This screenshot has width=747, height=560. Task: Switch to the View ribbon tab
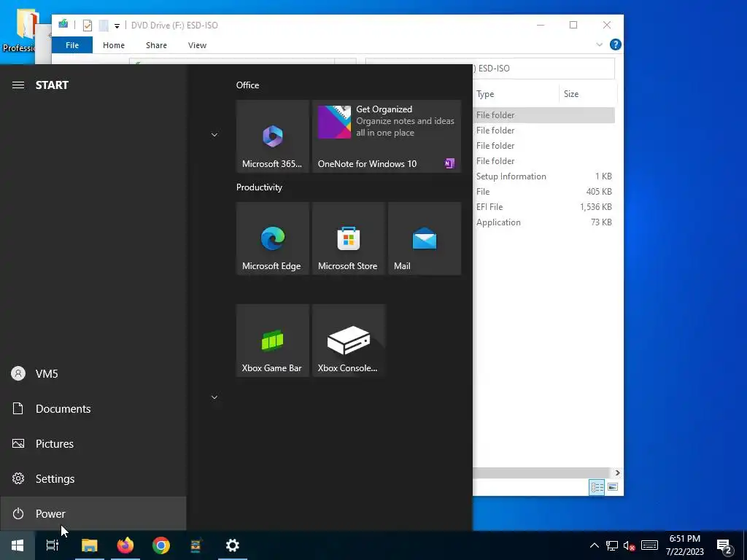[197, 45]
